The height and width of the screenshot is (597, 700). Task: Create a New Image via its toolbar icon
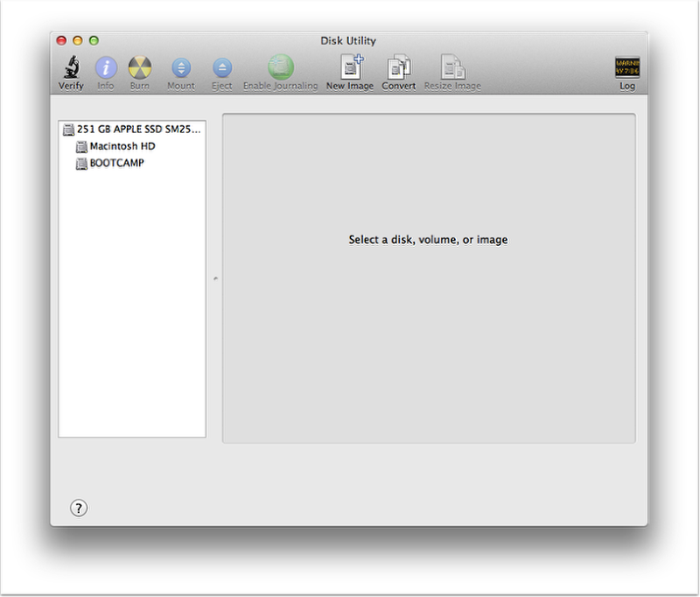pos(349,68)
